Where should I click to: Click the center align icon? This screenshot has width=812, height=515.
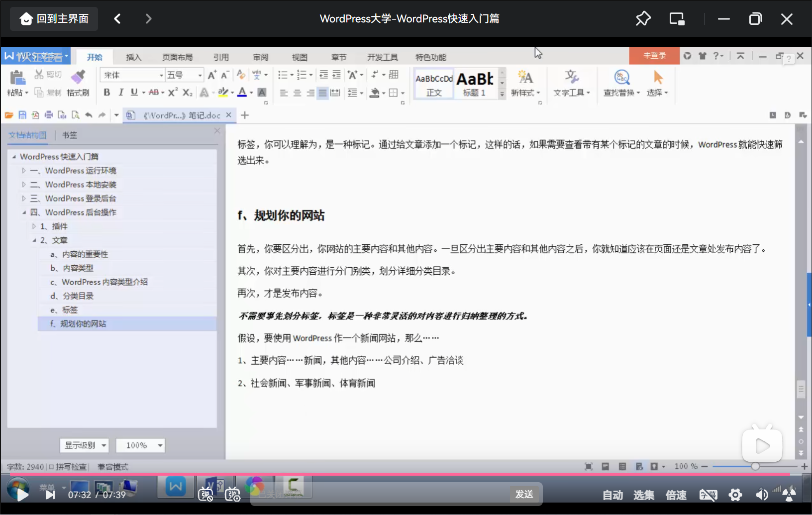coord(297,93)
